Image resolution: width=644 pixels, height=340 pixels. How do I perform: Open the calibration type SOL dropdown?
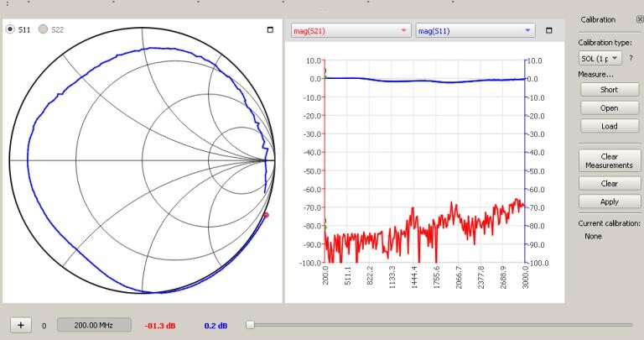[600, 59]
